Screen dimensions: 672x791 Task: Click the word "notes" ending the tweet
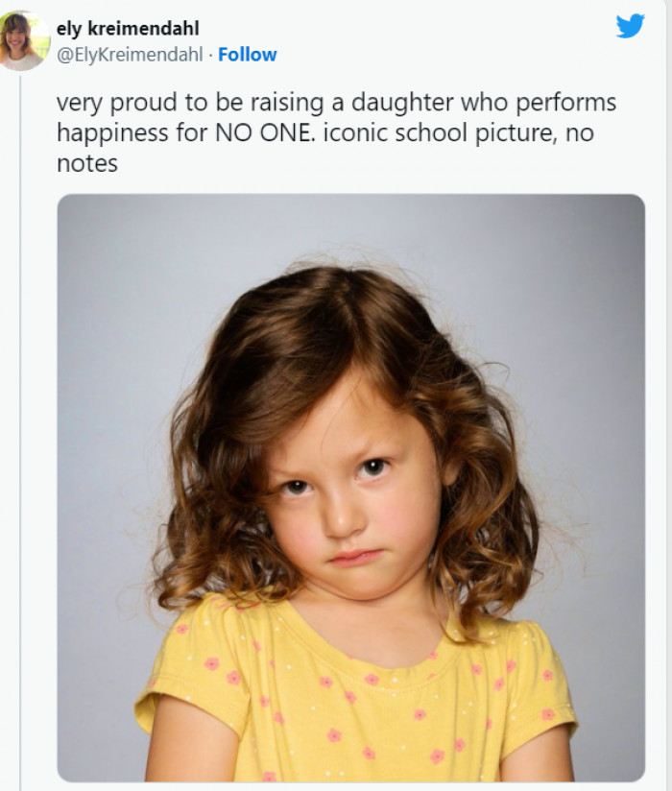coord(87,164)
